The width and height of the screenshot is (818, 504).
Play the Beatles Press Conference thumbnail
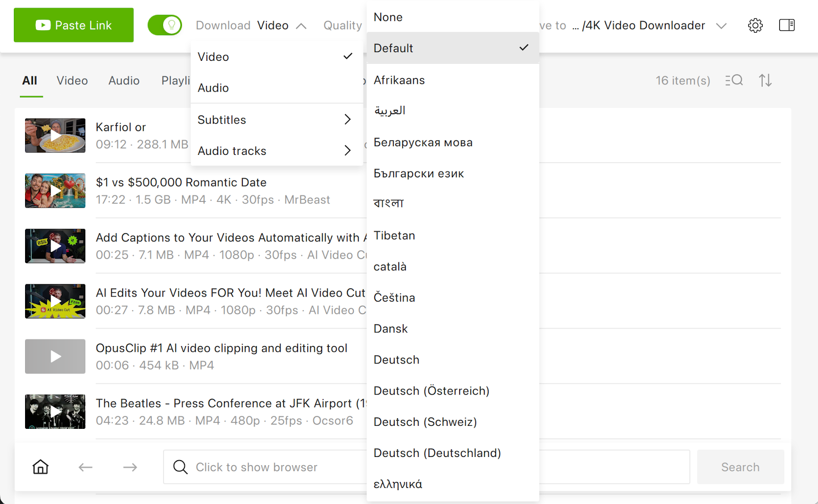click(55, 411)
